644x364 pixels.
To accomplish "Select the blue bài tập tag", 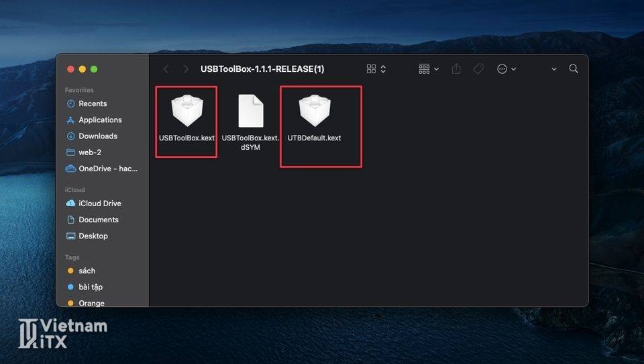I will pyautogui.click(x=90, y=287).
